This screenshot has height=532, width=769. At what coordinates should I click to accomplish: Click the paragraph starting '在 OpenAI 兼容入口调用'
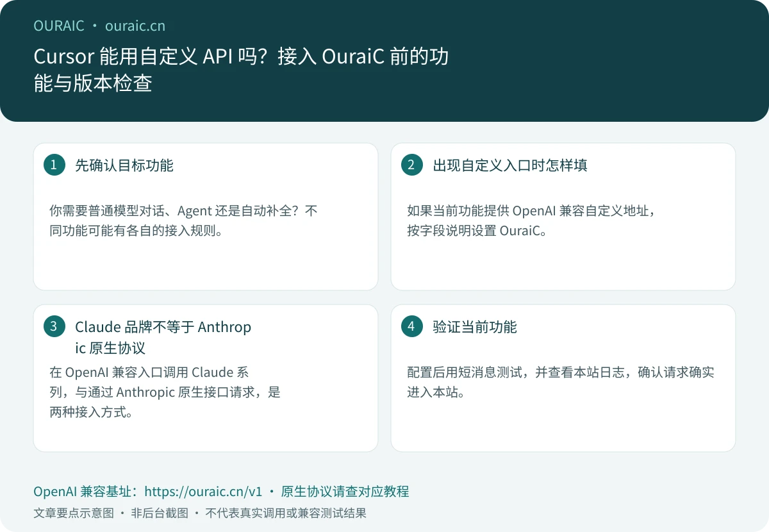[x=165, y=392]
